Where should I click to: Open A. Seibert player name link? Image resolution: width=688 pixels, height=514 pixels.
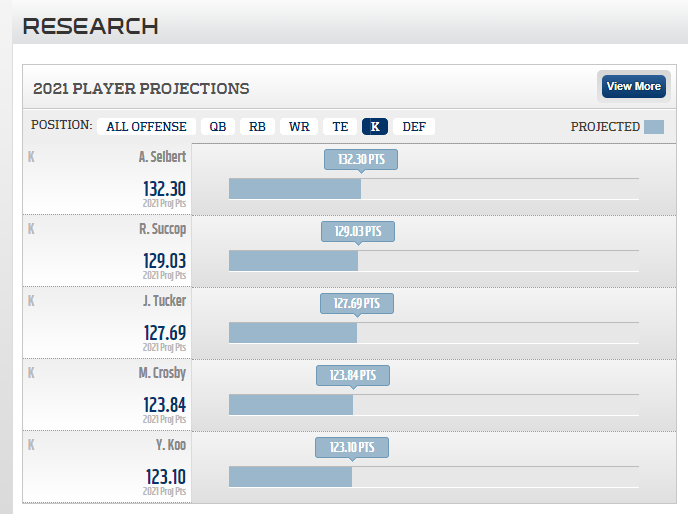tap(162, 157)
